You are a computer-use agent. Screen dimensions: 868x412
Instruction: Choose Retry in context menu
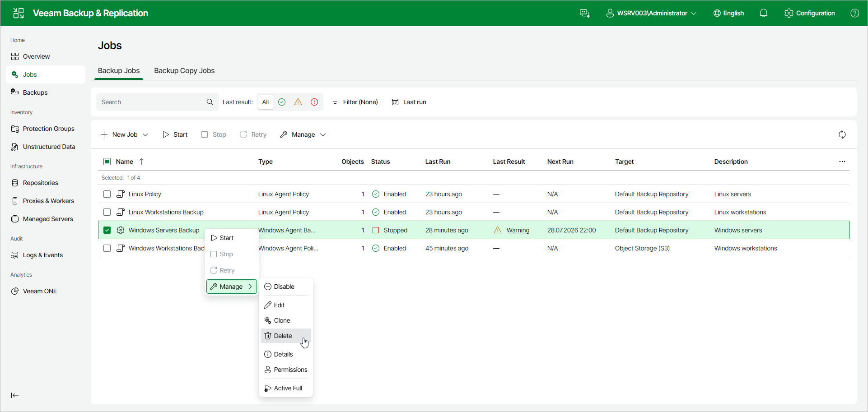(x=232, y=270)
